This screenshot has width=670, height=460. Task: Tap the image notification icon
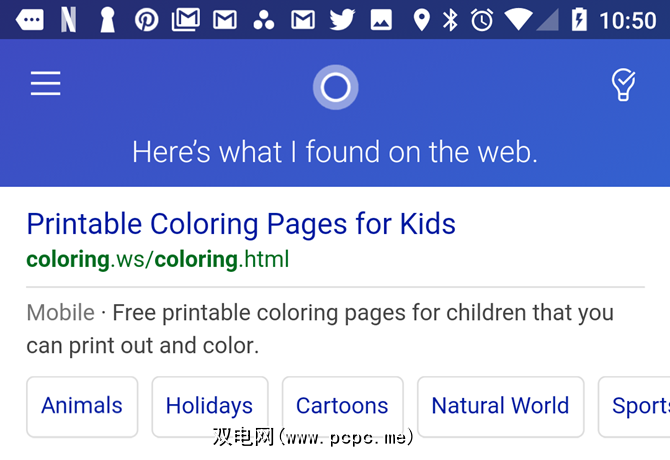[381, 19]
